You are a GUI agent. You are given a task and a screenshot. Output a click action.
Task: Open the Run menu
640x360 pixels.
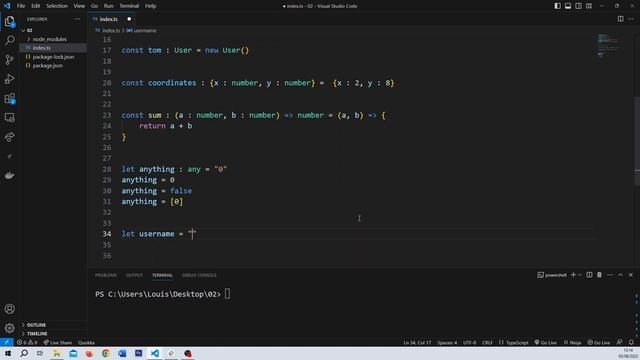109,6
